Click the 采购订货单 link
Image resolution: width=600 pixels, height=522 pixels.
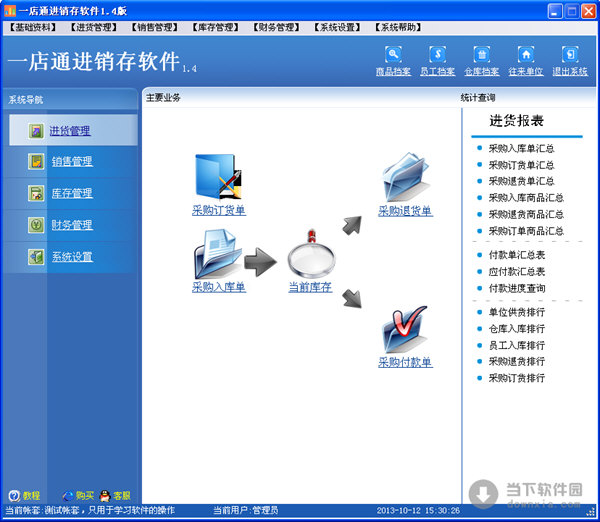219,210
